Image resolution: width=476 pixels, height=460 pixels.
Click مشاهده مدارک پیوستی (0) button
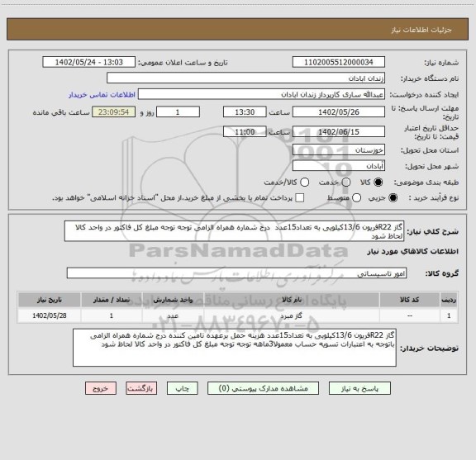263,388
